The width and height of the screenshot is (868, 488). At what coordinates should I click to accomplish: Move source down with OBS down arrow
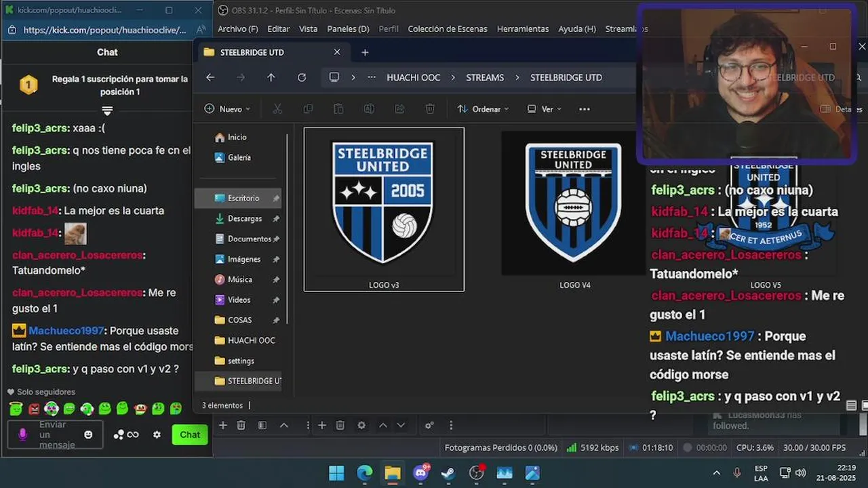point(401,425)
